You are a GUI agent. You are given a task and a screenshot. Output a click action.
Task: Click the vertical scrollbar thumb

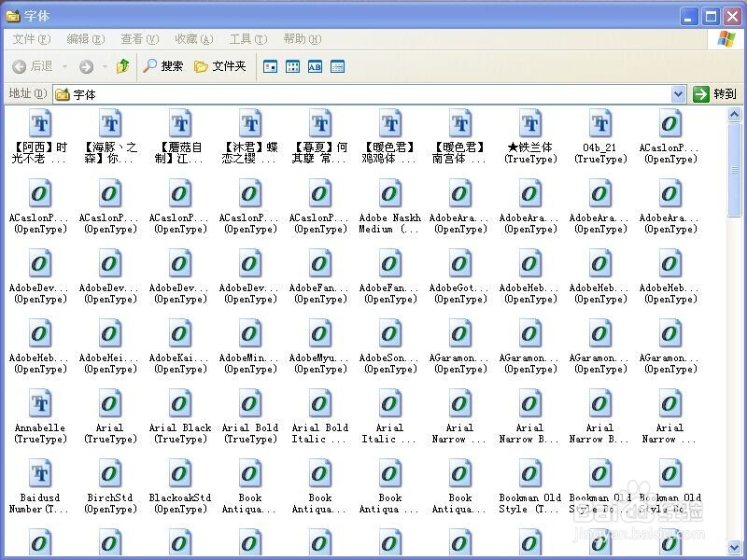pos(734,170)
